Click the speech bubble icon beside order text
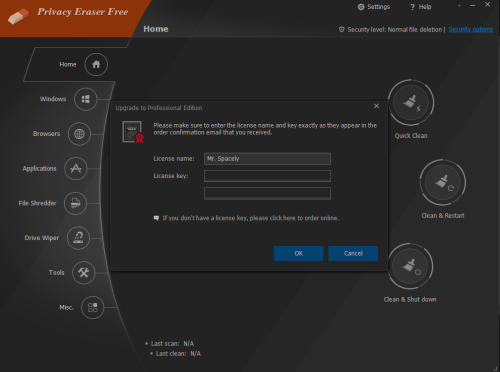This screenshot has width=500, height=372. 156,218
